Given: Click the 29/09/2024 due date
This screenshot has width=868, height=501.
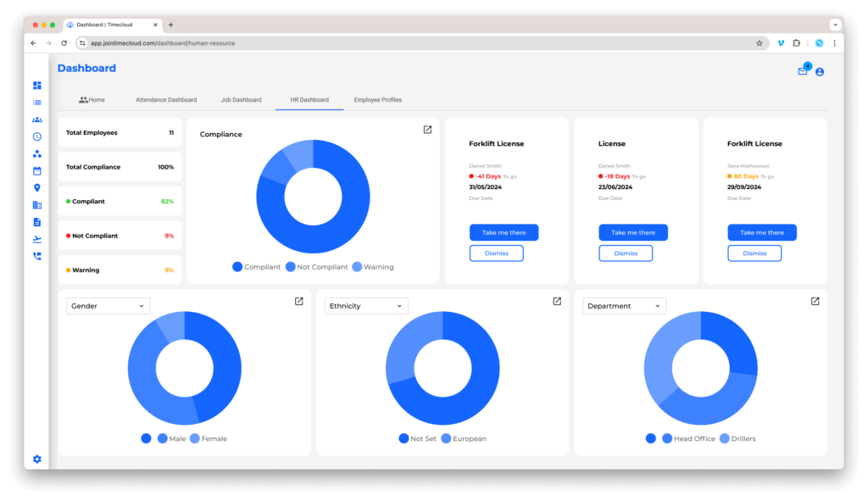Looking at the screenshot, I should click(744, 187).
